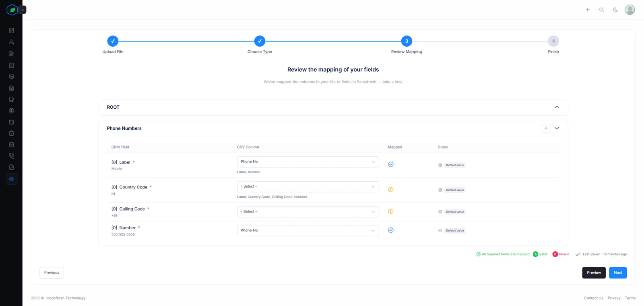Open search from the top header

601,10
